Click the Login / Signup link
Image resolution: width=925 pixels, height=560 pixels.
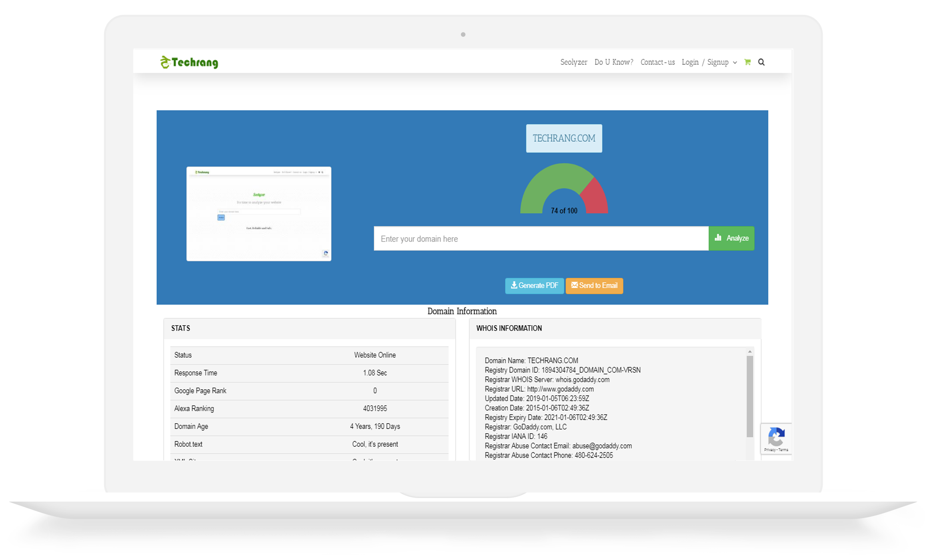[x=705, y=62]
